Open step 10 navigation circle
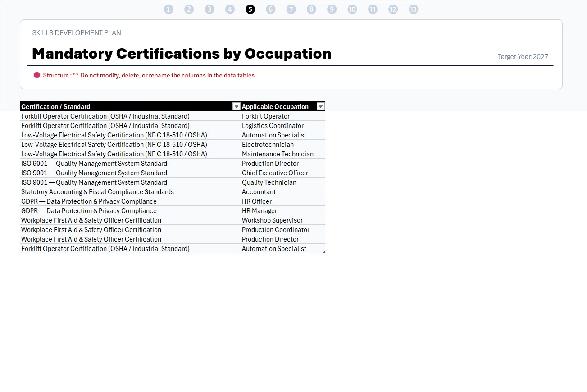The image size is (587, 392). (x=352, y=9)
